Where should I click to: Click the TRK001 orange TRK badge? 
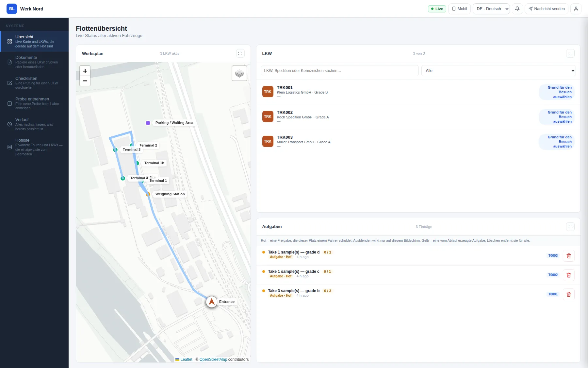268,92
